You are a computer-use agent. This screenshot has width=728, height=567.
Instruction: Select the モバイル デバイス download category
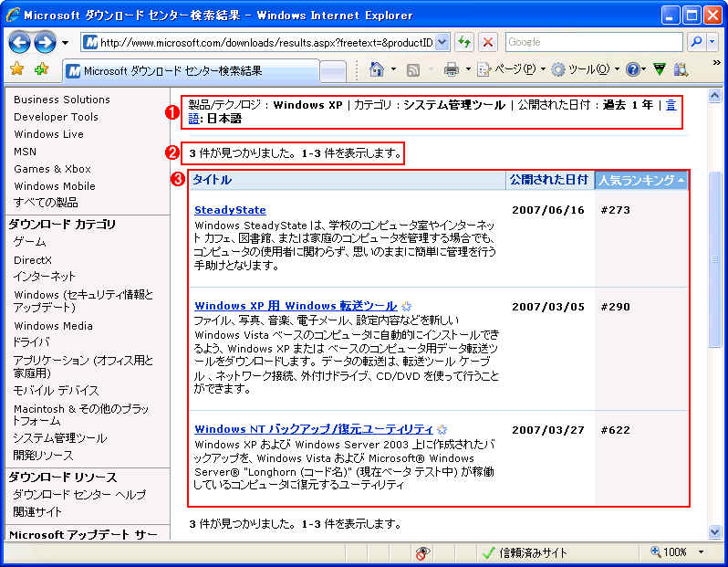[x=56, y=391]
